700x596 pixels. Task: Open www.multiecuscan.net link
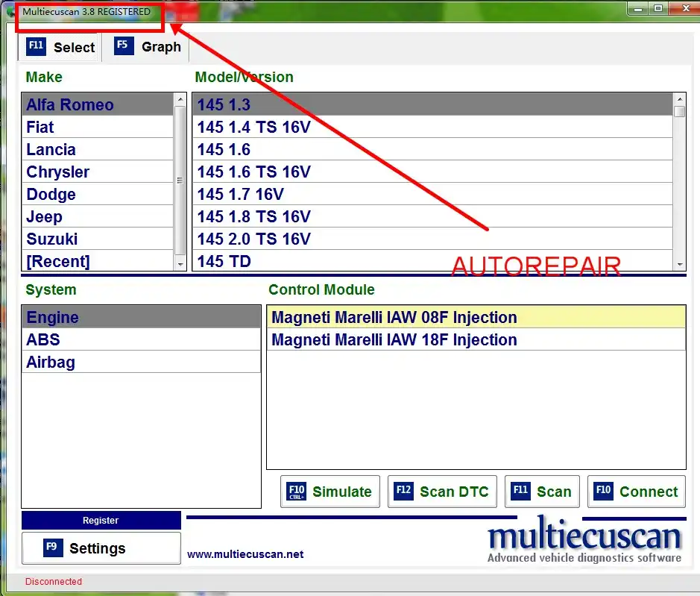coord(245,554)
